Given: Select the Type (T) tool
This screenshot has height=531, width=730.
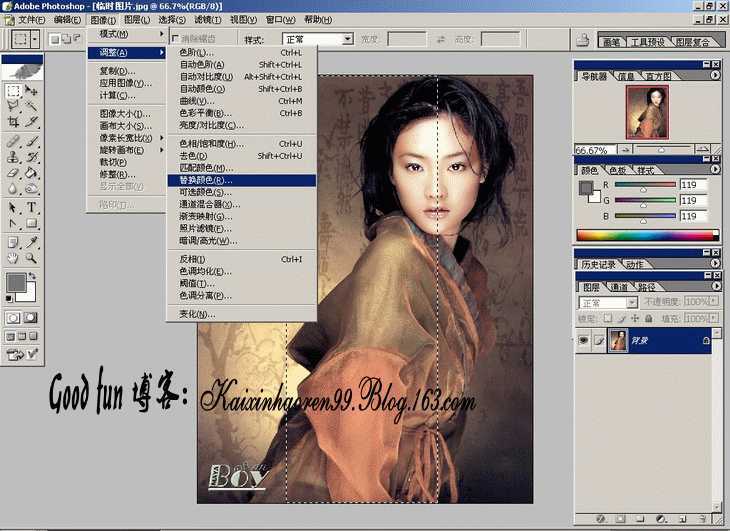Looking at the screenshot, I should tap(32, 207).
